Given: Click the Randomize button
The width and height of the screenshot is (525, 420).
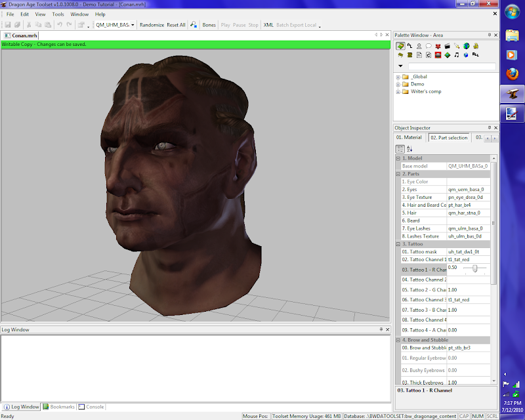Looking at the screenshot, I should coord(152,25).
